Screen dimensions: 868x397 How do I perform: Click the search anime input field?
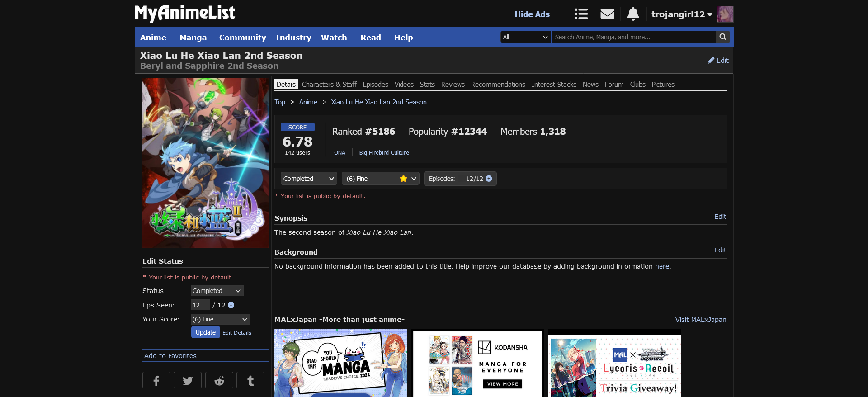[x=633, y=37]
